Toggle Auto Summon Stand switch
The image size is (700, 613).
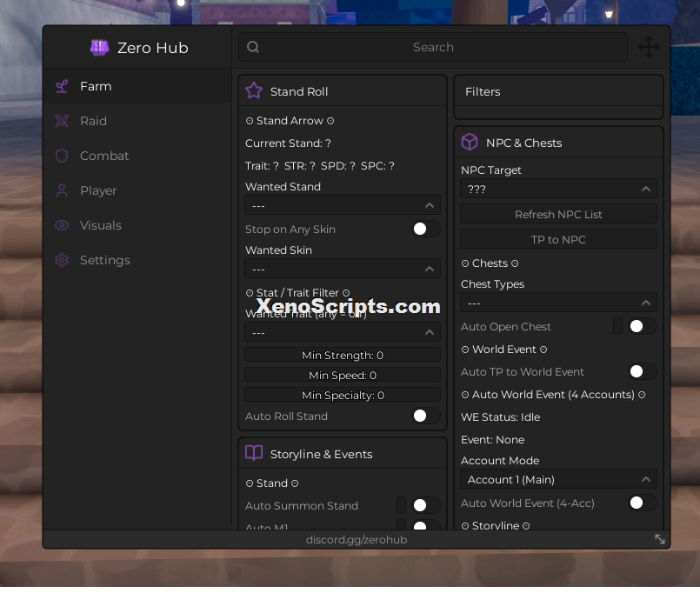click(x=425, y=505)
